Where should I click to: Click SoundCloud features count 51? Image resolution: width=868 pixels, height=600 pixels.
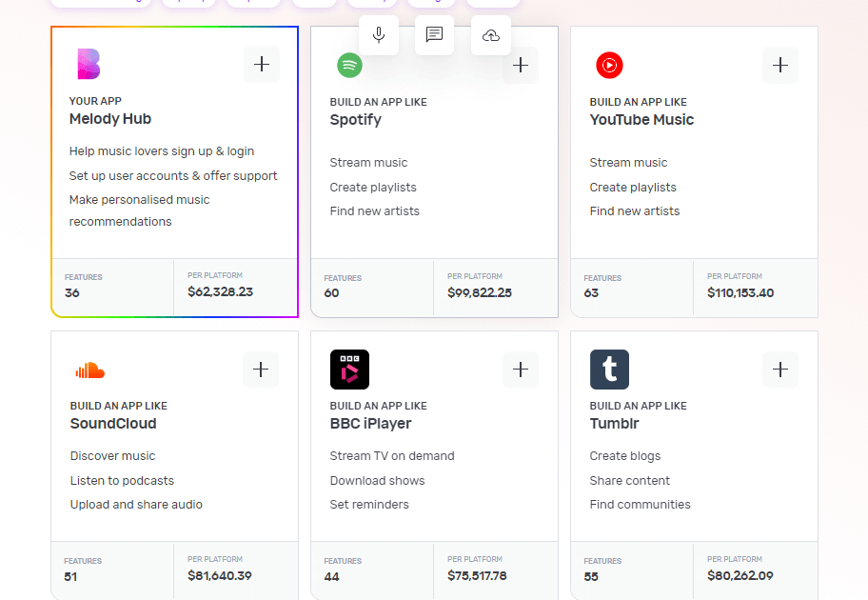click(x=70, y=577)
